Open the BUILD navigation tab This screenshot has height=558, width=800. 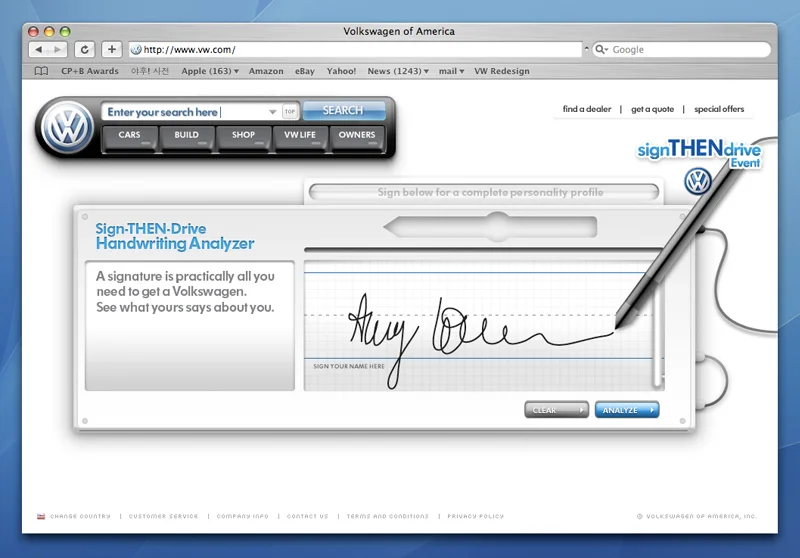(186, 138)
